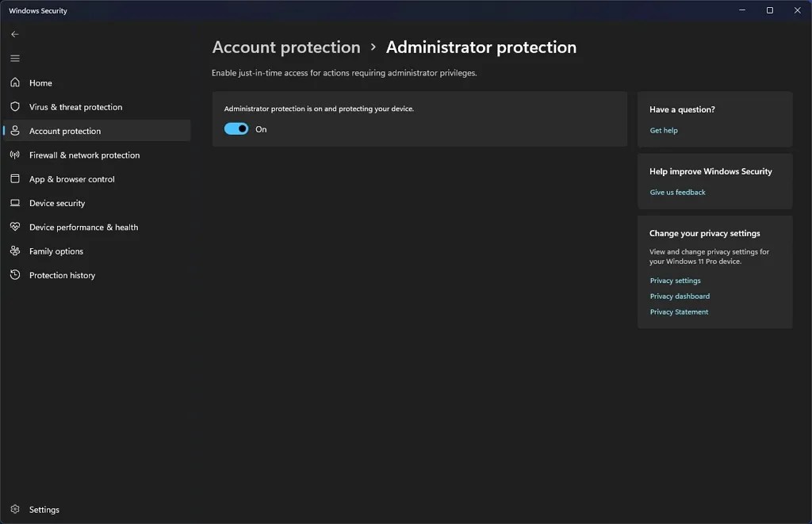Click the back arrow icon
This screenshot has width=812, height=524.
click(x=14, y=34)
